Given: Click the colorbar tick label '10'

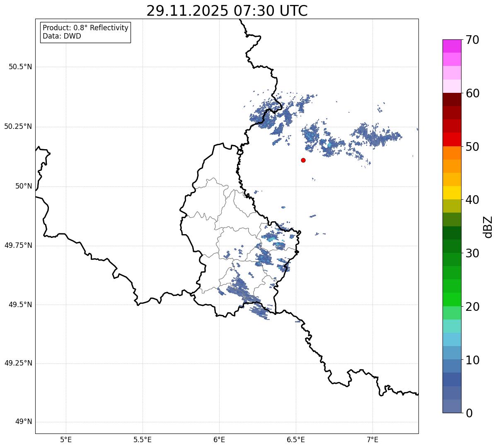Looking at the screenshot, I should click(x=472, y=360).
